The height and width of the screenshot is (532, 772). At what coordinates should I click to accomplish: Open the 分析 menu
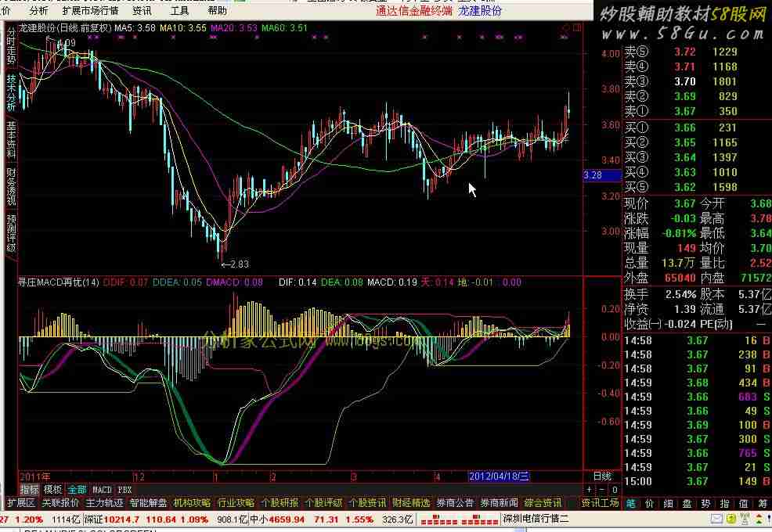[39, 10]
